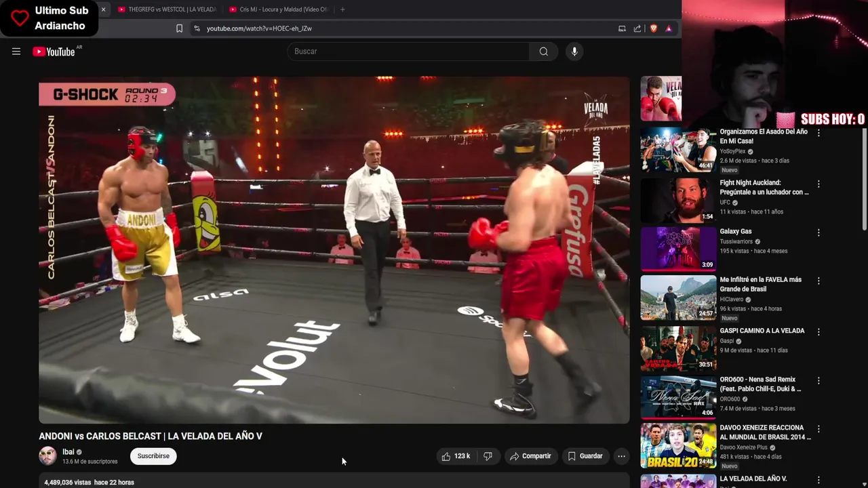This screenshot has width=868, height=488.
Task: Open DAVOO XENEIZE REACCIONA video thumbnail
Action: pos(678,446)
